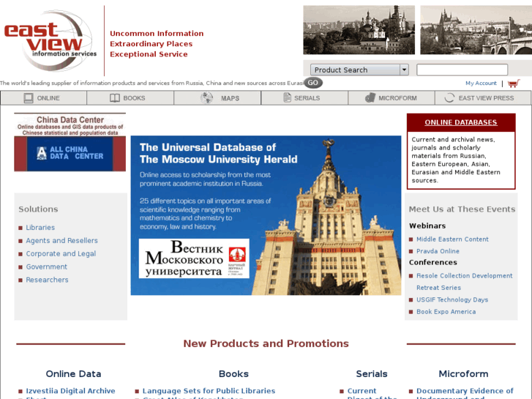Select the MAPS navigation tab
This screenshot has height=399, width=532.
point(217,98)
